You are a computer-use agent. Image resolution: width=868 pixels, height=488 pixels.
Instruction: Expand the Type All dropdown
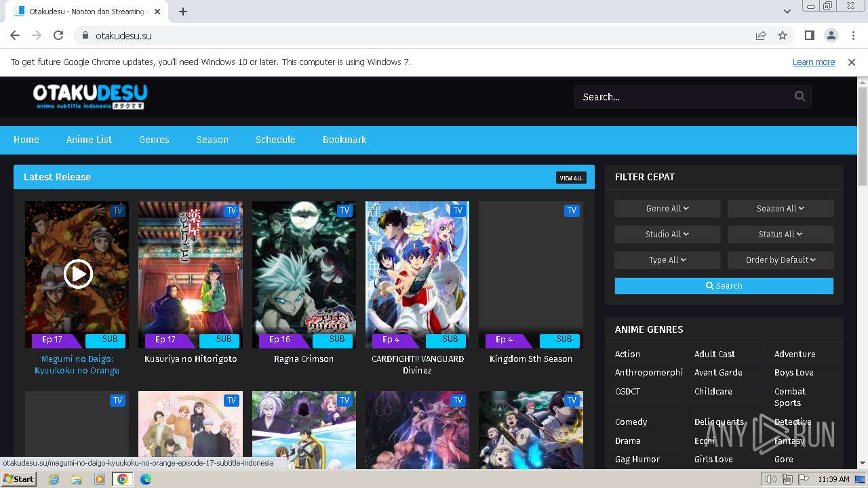click(x=667, y=260)
